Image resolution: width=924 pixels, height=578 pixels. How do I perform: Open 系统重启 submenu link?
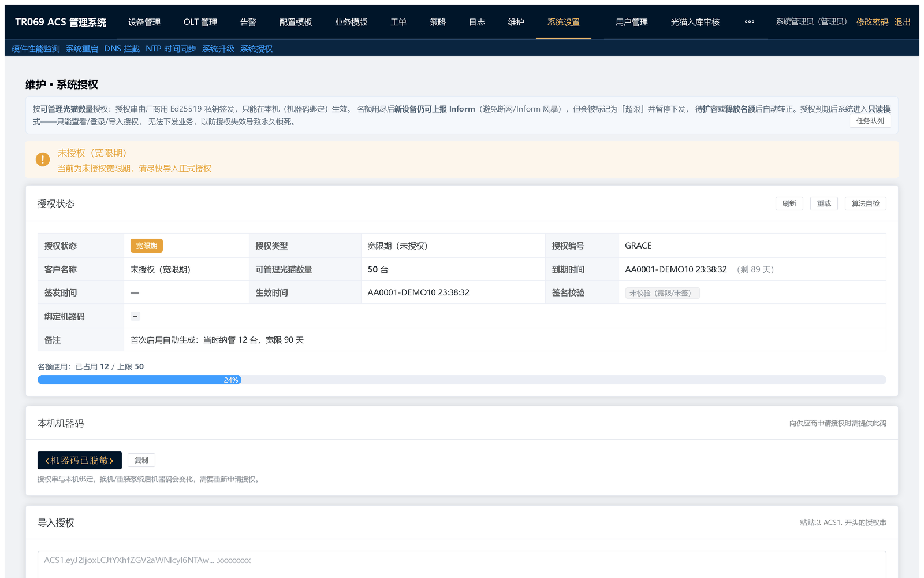click(x=82, y=49)
